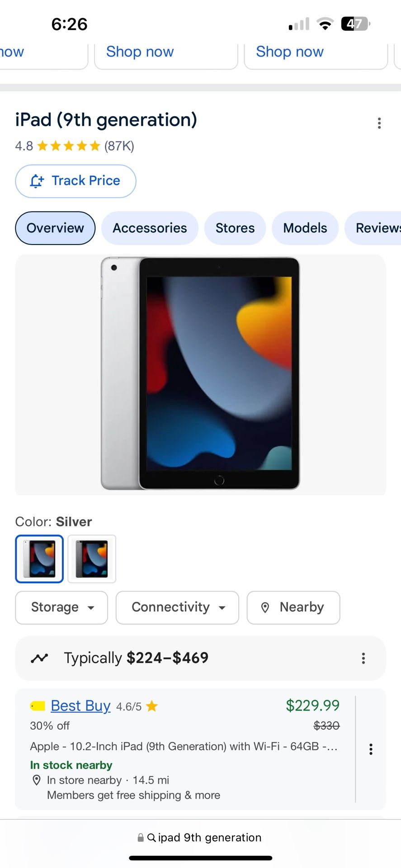Image resolution: width=401 pixels, height=868 pixels.
Task: Tap the bell icon in Track Price
Action: pos(37,181)
